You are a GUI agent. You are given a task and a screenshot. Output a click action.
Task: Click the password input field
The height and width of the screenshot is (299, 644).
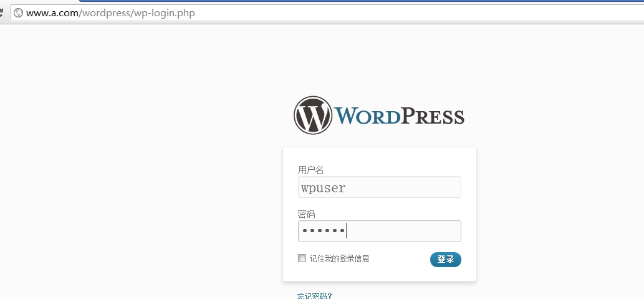(x=380, y=231)
